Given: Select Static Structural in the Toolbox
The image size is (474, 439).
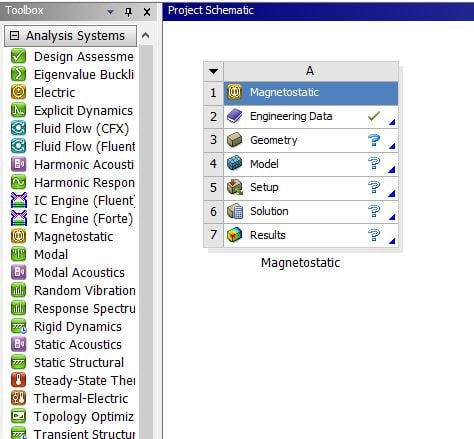Looking at the screenshot, I should [x=79, y=363].
